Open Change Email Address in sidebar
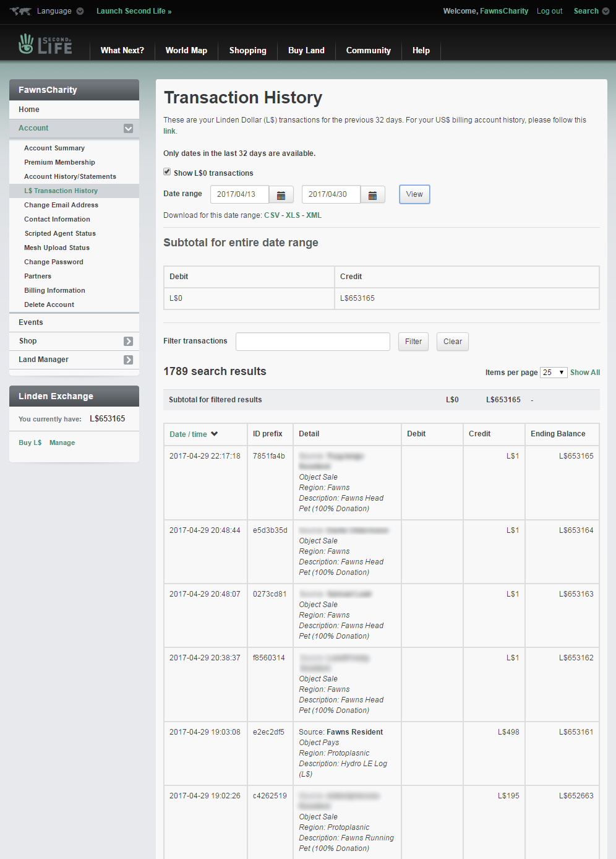Image resolution: width=616 pixels, height=859 pixels. click(61, 205)
